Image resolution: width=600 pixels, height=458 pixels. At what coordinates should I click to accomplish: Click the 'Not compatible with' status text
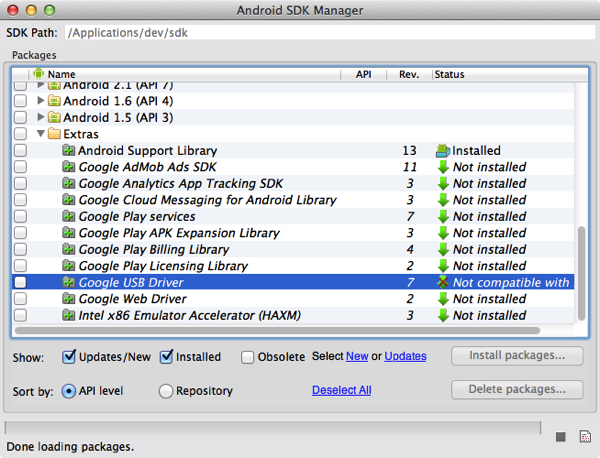pyautogui.click(x=511, y=282)
